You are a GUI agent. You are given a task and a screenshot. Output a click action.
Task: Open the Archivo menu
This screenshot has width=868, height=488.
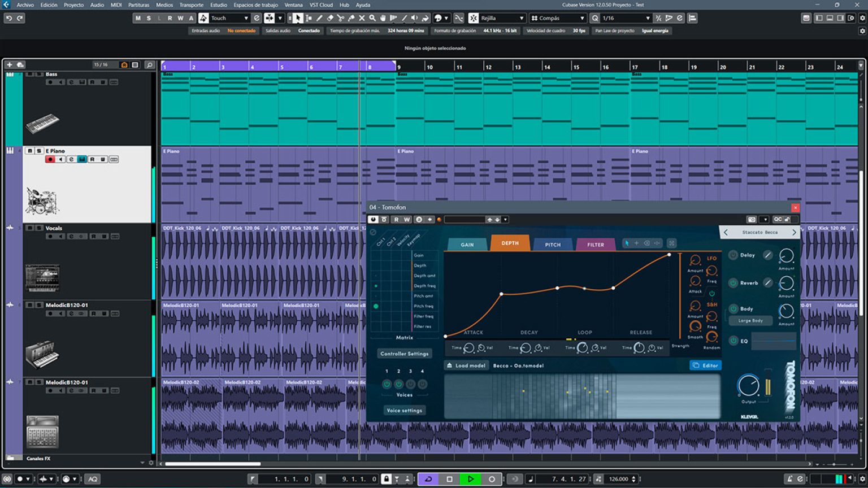point(25,5)
